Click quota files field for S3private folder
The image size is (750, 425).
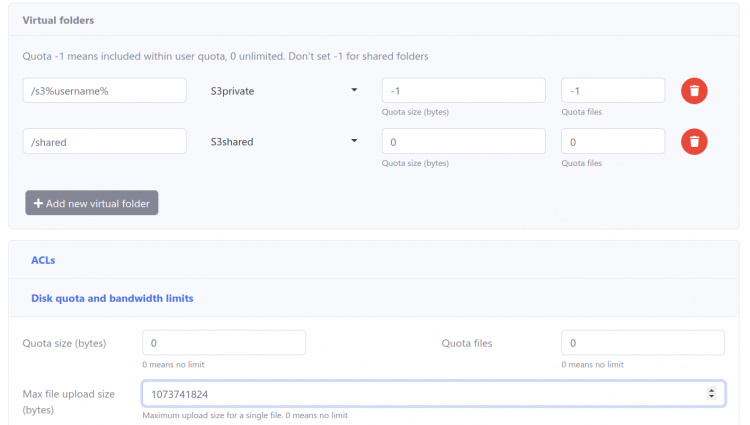point(612,91)
